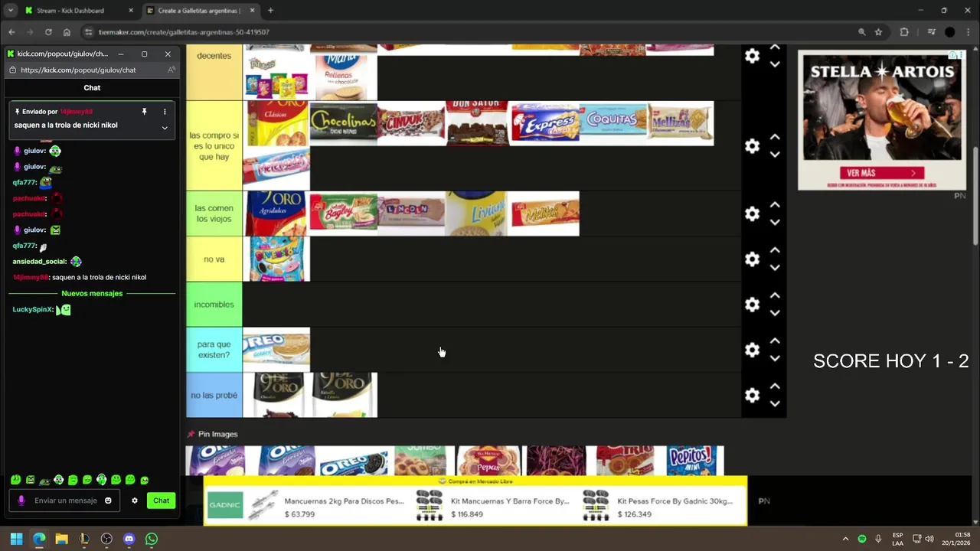Viewport: 980px width, 551px height.
Task: Go to browser home page
Action: (67, 32)
